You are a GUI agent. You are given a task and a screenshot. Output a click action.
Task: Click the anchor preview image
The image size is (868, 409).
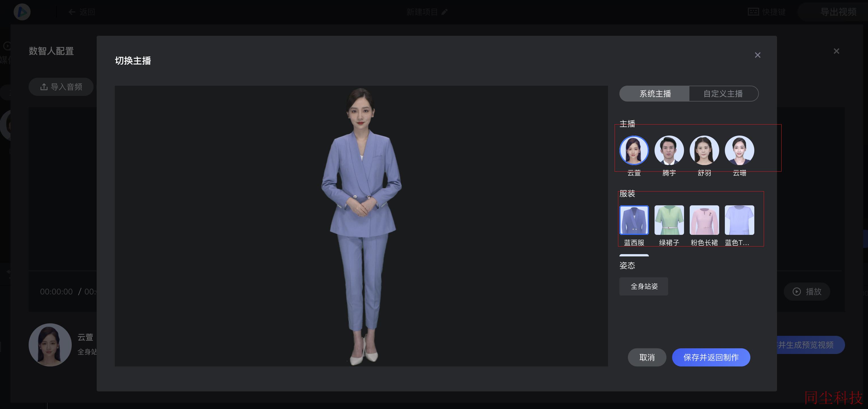pyautogui.click(x=361, y=226)
